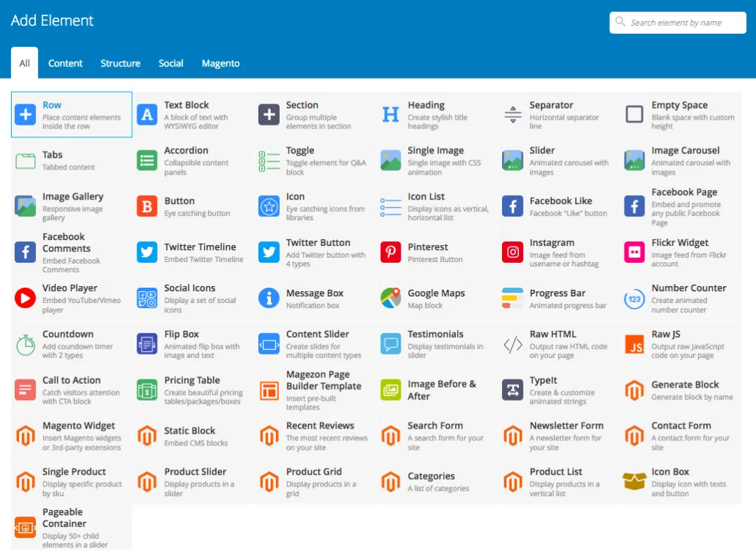Add an Image Before & After element
This screenshot has height=557, width=756.
point(436,389)
